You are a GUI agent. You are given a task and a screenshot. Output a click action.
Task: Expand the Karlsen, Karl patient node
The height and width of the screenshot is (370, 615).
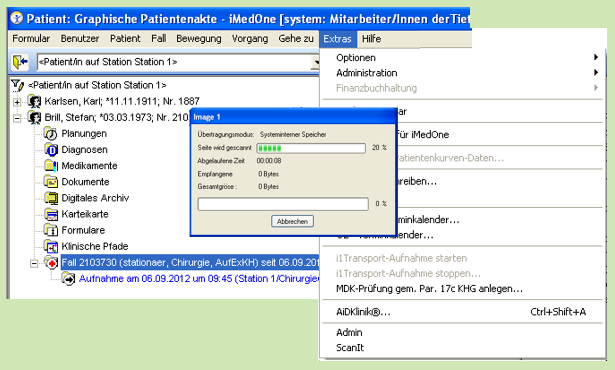(x=17, y=102)
